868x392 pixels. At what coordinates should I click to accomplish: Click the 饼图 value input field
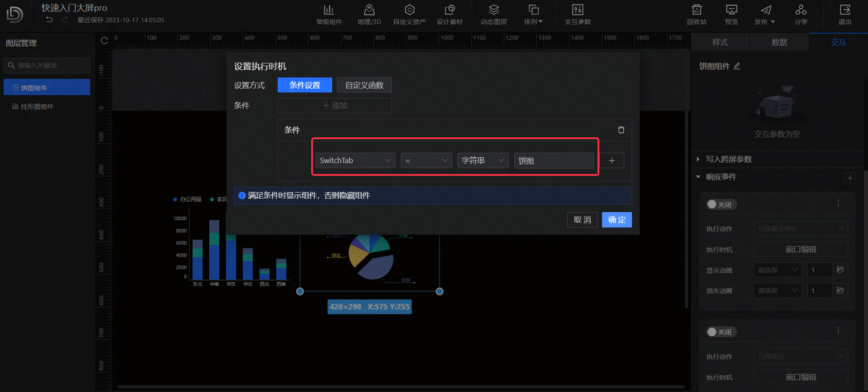[x=554, y=160]
